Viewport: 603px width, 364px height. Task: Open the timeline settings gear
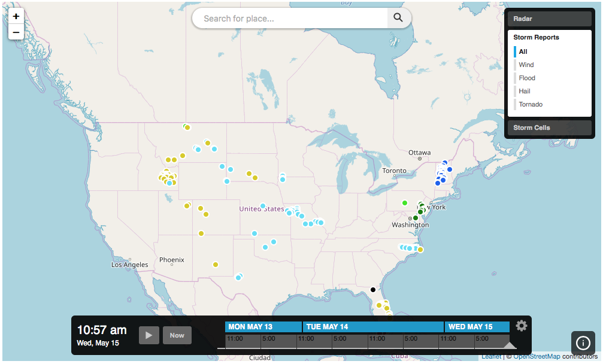point(521,326)
